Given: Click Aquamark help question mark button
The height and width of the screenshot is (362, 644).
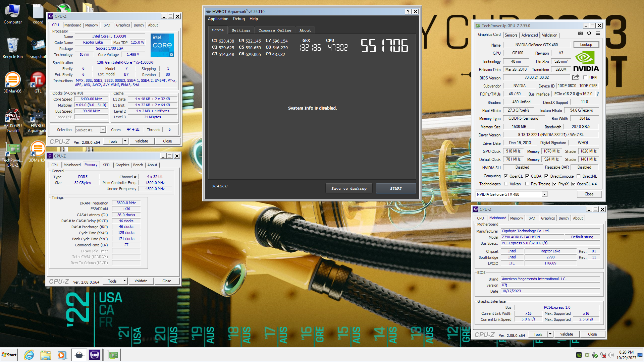Looking at the screenshot, I should (408, 11).
